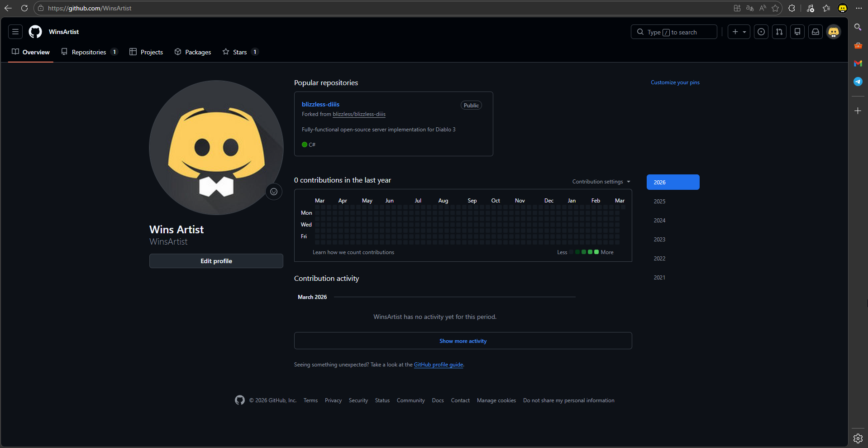Click the green C# language color dot

[x=305, y=145]
